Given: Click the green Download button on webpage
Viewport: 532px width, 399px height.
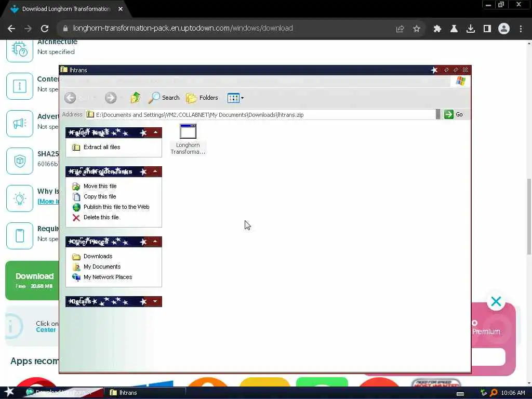Looking at the screenshot, I should pyautogui.click(x=32, y=281).
